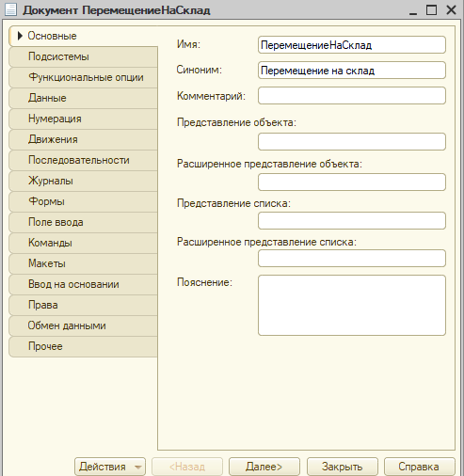Viewport: 464px width, 476px height.
Task: Open the Действия dropdown button
Action: 110,467
